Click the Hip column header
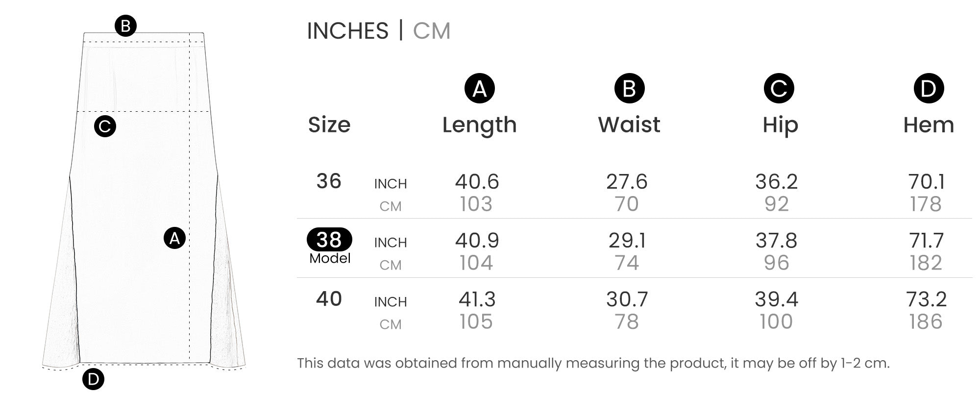Screen dimensions: 980x395 click(780, 125)
